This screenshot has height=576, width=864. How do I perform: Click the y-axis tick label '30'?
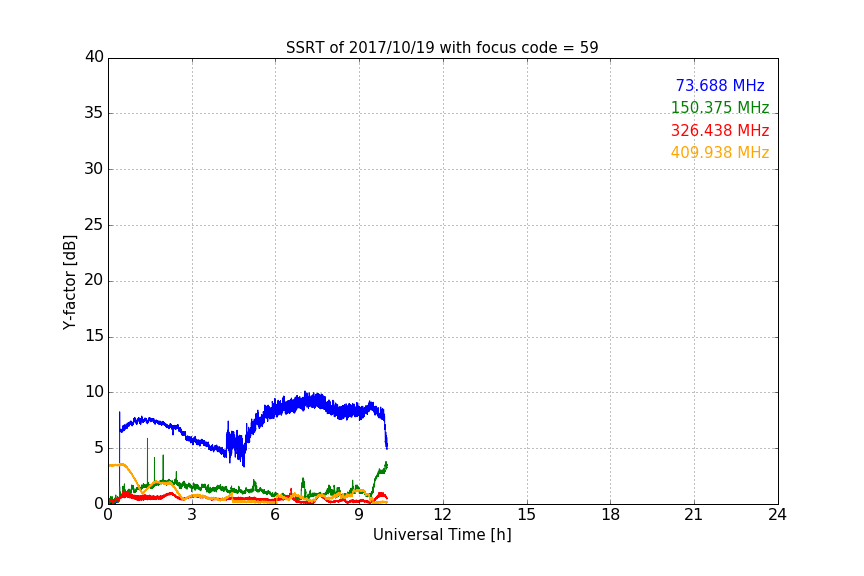94,169
